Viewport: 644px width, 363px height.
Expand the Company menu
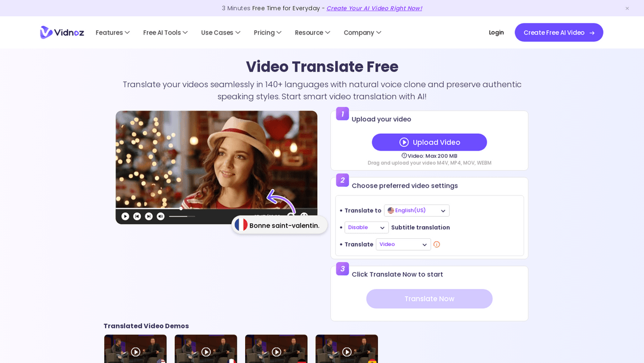pos(363,32)
